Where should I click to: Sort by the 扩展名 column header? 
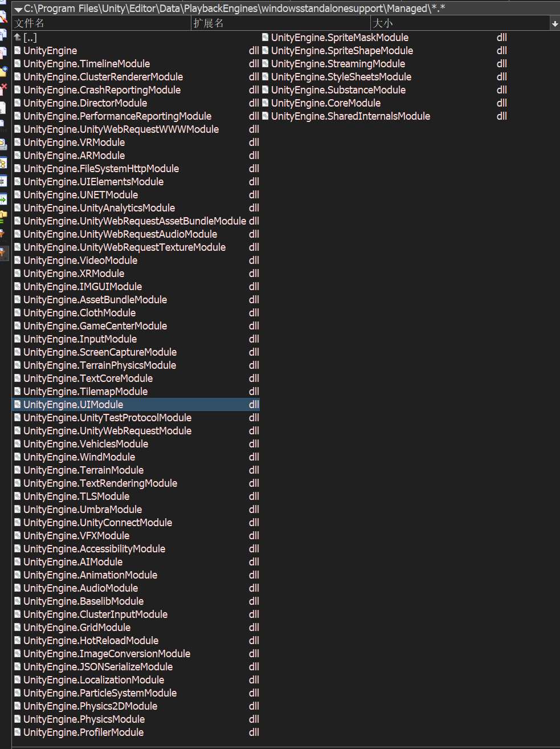(281, 23)
